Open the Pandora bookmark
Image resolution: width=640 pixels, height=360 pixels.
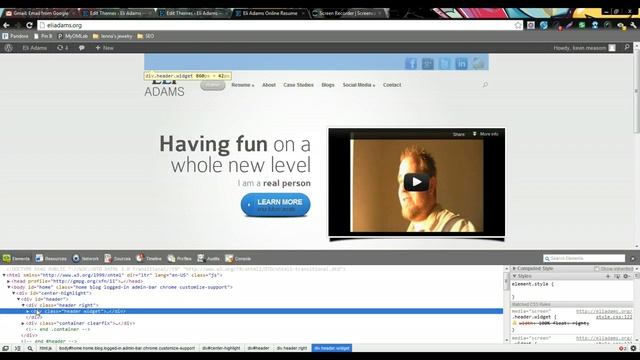[x=16, y=36]
